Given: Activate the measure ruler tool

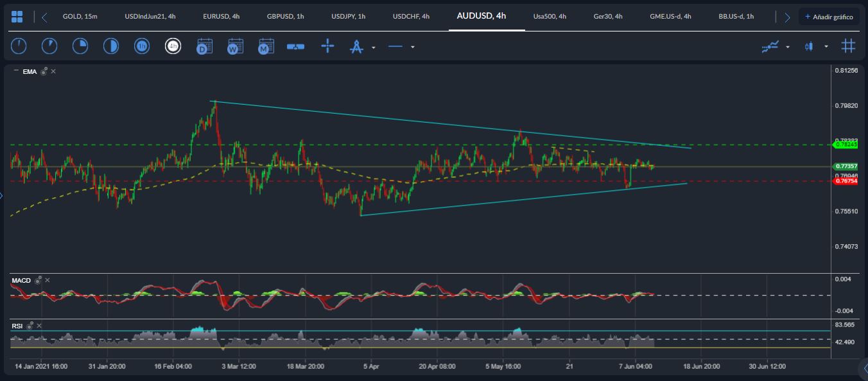Looking at the screenshot, I should 296,46.
